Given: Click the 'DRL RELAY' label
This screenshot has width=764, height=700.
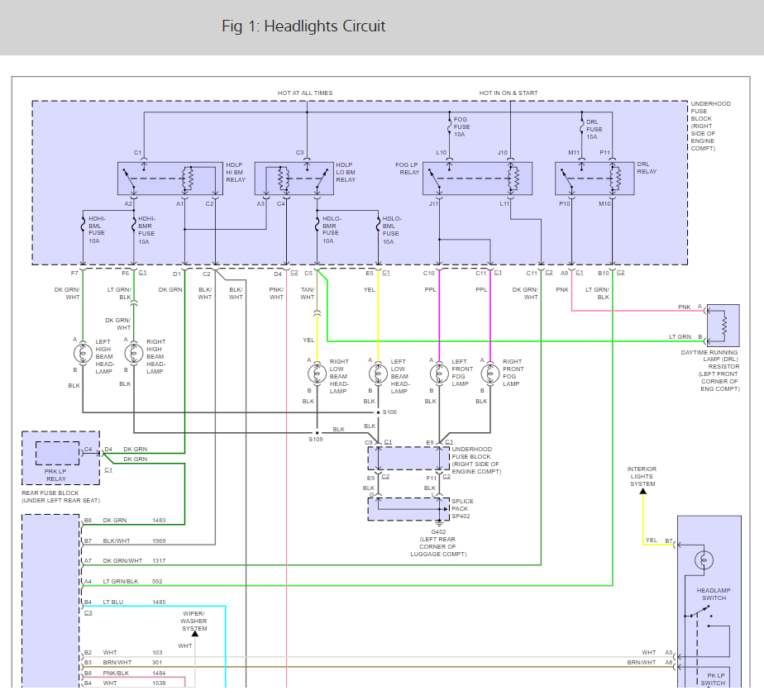Looking at the screenshot, I should click(x=647, y=168).
